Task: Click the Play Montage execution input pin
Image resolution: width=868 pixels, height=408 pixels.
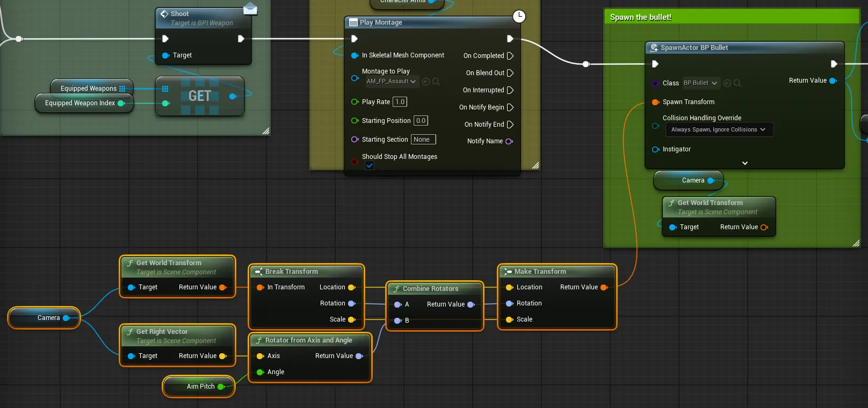Action: [x=355, y=39]
